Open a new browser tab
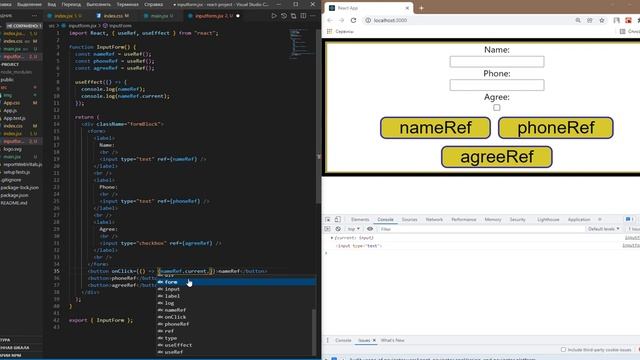640x360 pixels. coord(421,8)
